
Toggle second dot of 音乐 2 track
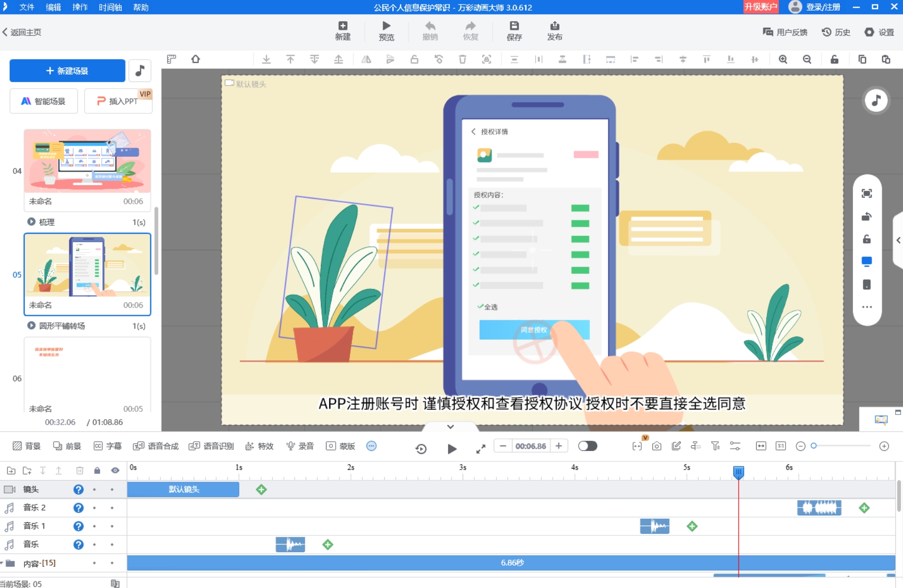112,508
